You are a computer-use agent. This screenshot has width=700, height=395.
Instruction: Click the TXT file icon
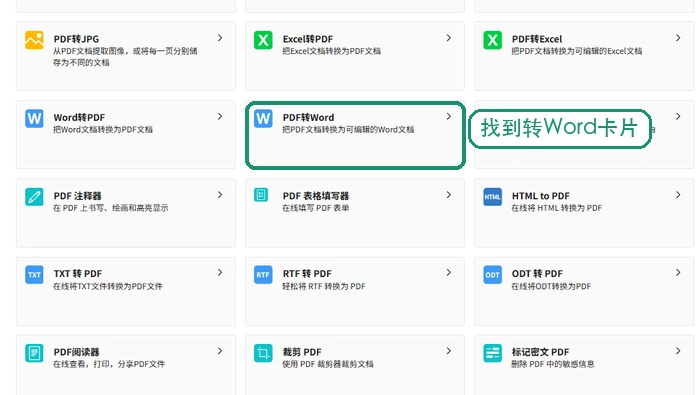pos(34,275)
